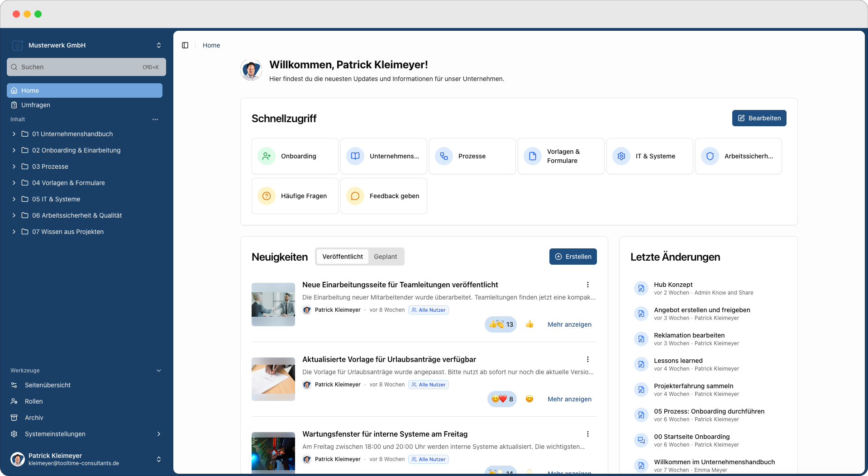This screenshot has height=476, width=868.
Task: Click the Suchen search field
Action: (86, 67)
